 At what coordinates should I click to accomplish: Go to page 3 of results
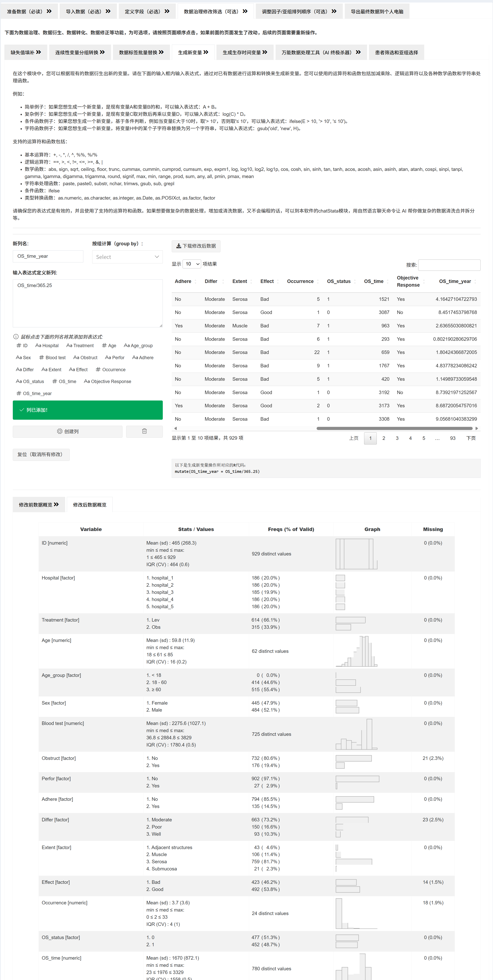397,438
